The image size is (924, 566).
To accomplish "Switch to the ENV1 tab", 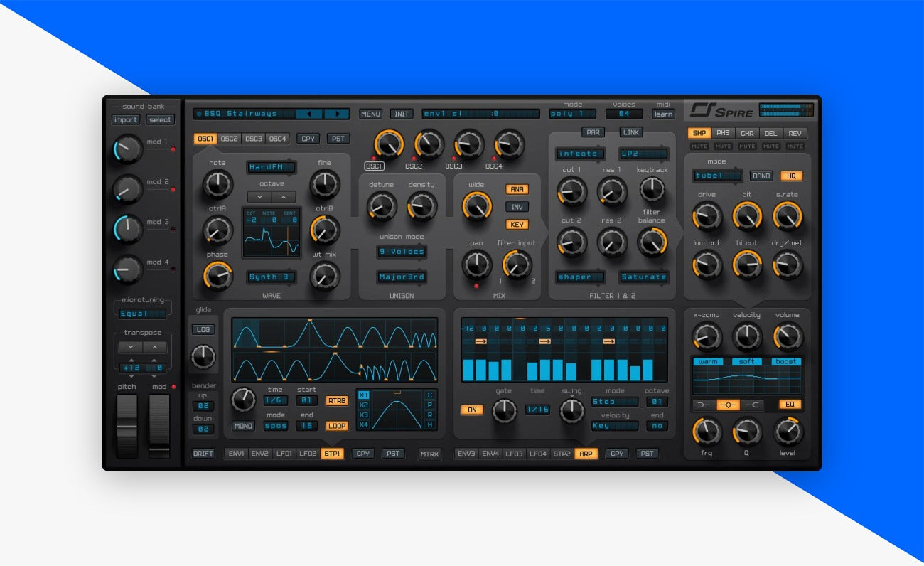I will (x=236, y=453).
